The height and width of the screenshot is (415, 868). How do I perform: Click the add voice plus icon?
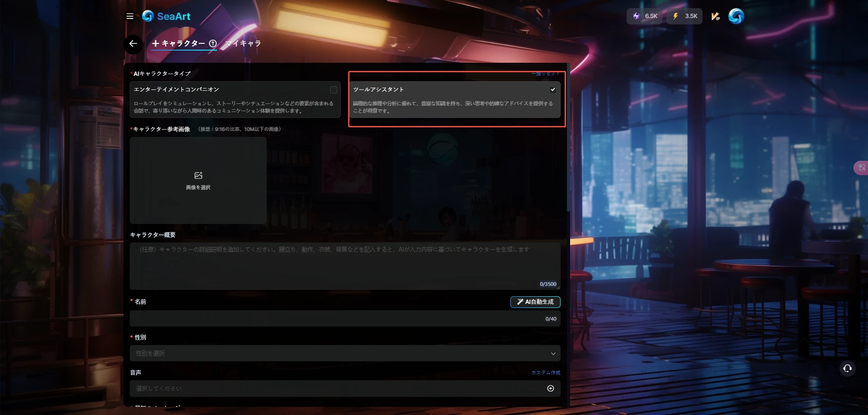(x=550, y=388)
